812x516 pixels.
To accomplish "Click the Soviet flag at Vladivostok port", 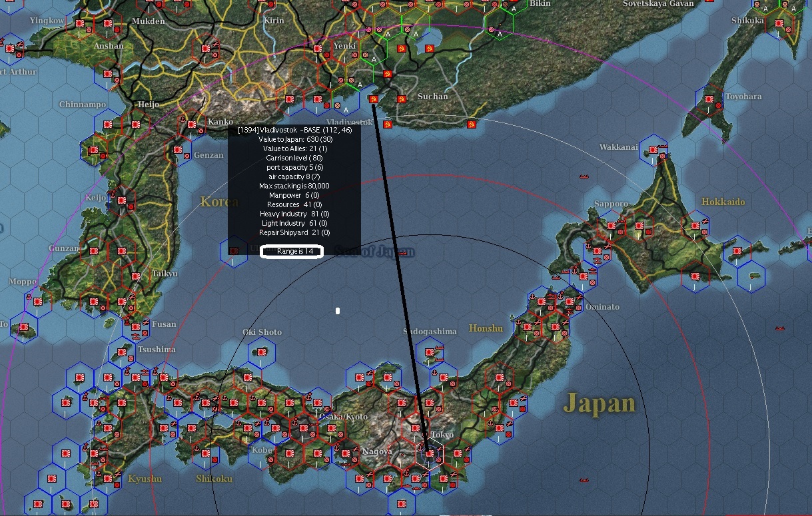I will [x=374, y=99].
